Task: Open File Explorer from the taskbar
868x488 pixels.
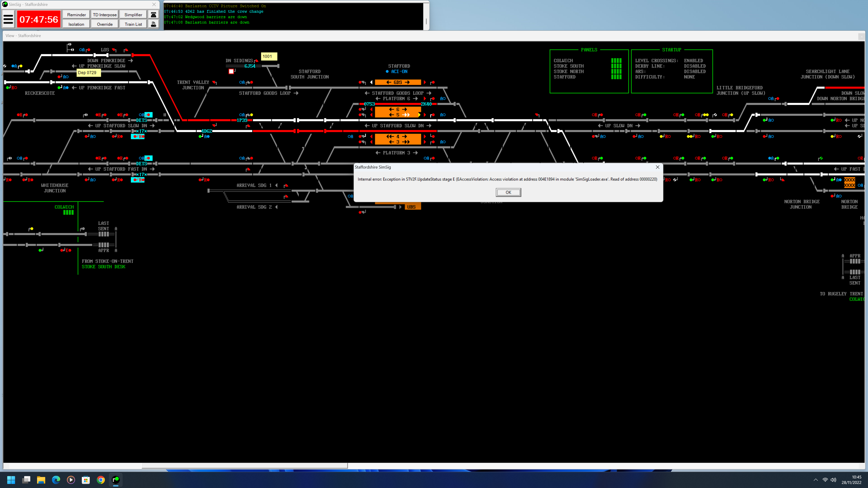Action: pos(41,480)
